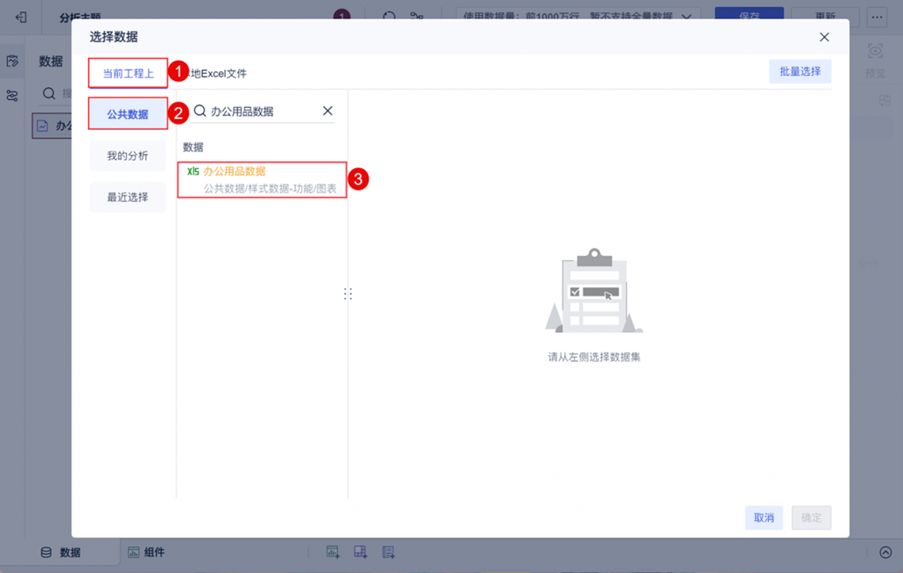The height and width of the screenshot is (573, 903).
Task: Switch to the bottom 数据 tab
Action: (x=61, y=552)
